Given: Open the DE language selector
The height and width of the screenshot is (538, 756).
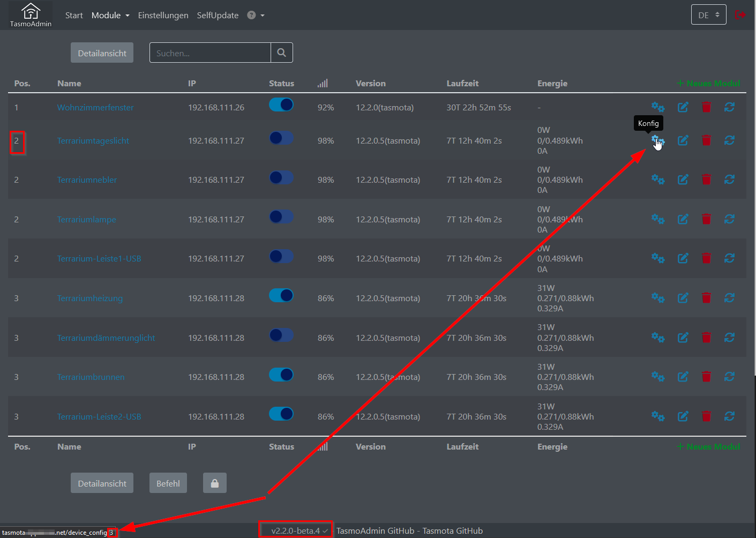Looking at the screenshot, I should click(708, 15).
